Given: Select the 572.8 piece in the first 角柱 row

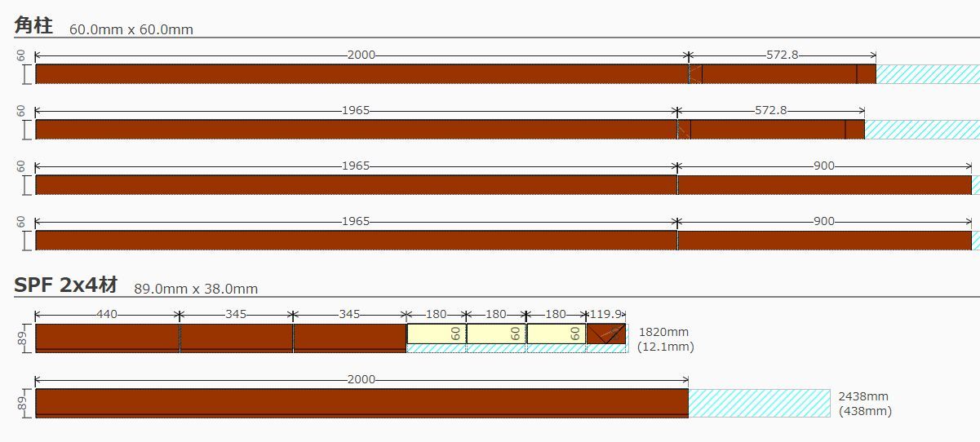Looking at the screenshot, I should (x=783, y=73).
